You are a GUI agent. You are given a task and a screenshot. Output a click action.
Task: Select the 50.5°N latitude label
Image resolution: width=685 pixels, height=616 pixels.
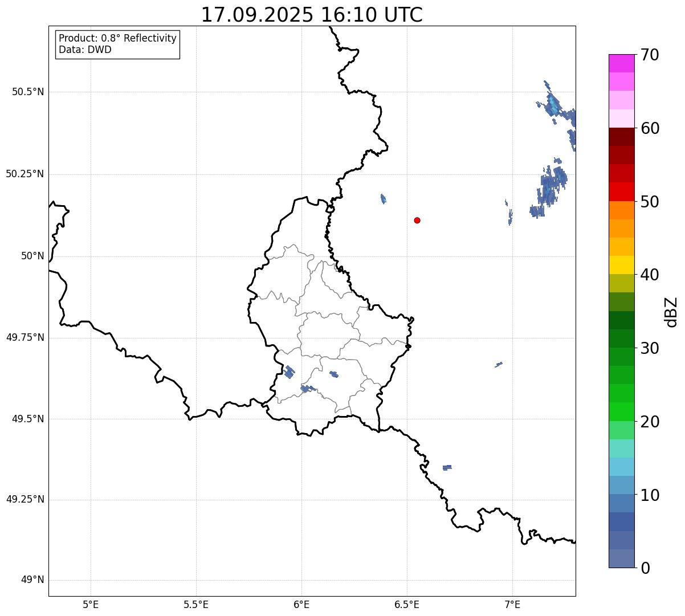coord(28,92)
